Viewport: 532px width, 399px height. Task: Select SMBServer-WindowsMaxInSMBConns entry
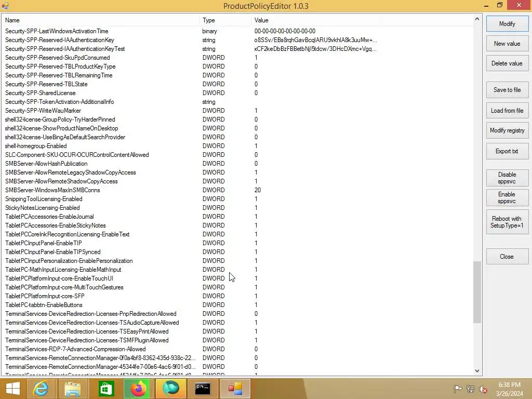click(x=237, y=190)
